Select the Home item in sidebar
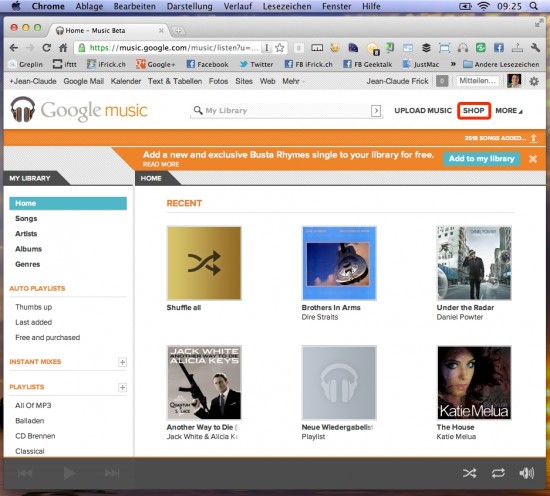550x496 pixels. 68,203
